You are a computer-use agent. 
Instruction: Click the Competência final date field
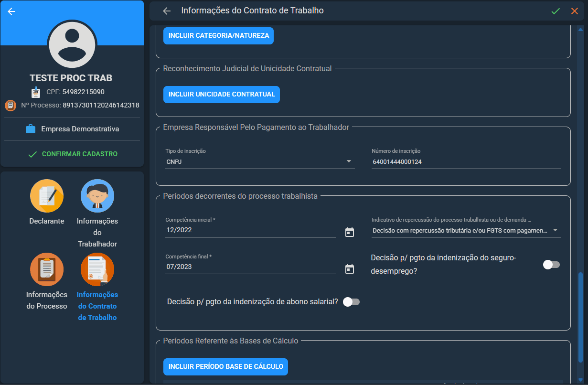point(250,267)
